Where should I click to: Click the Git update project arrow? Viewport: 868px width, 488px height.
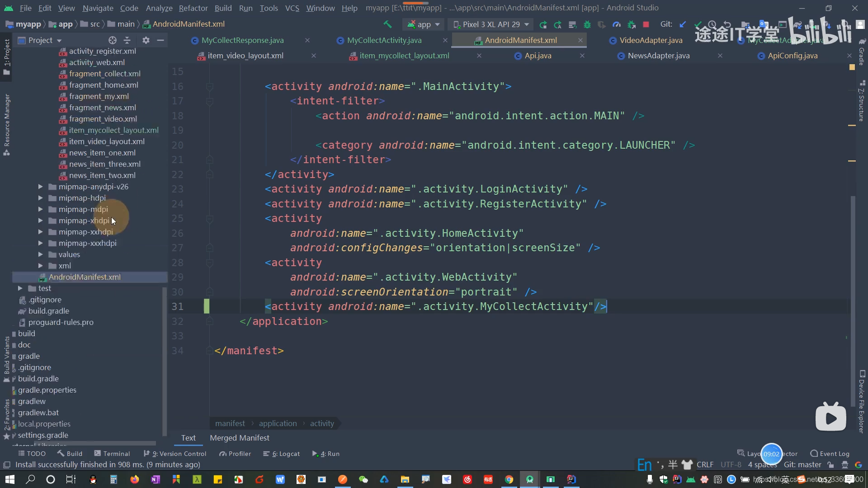pyautogui.click(x=683, y=24)
